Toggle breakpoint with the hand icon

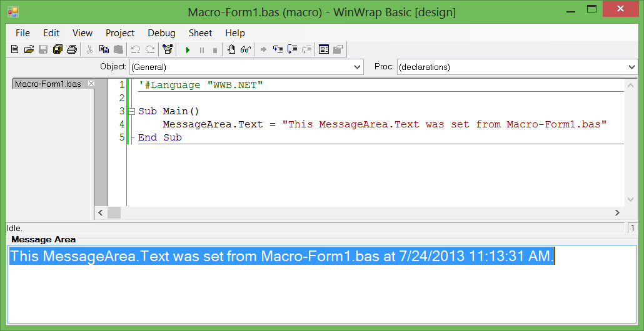tap(231, 50)
